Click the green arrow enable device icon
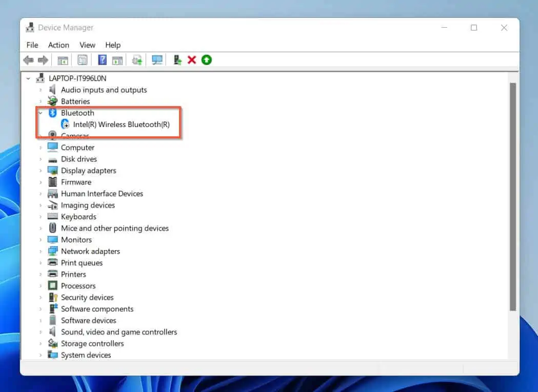Image resolution: width=538 pixels, height=392 pixels. click(x=206, y=60)
